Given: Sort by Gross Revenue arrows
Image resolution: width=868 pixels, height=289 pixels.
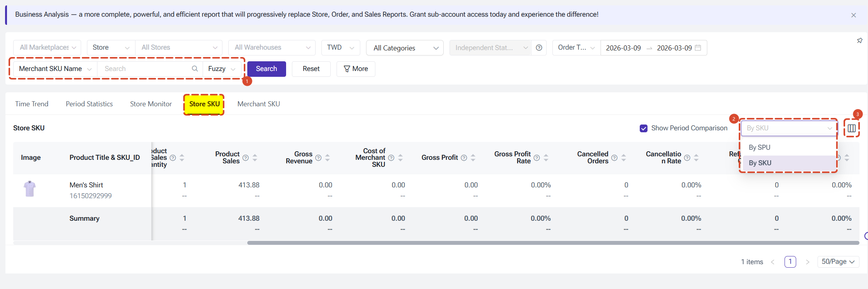Looking at the screenshot, I should click(x=328, y=157).
